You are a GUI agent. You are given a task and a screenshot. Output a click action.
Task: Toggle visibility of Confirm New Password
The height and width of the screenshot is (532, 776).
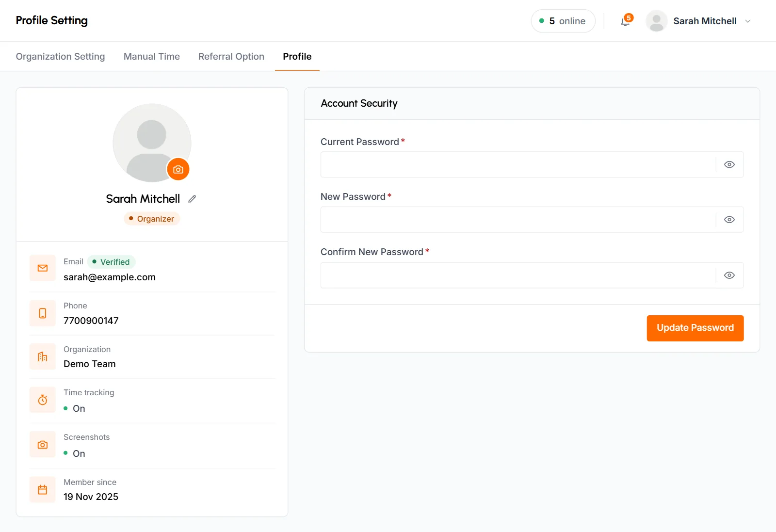pyautogui.click(x=729, y=275)
